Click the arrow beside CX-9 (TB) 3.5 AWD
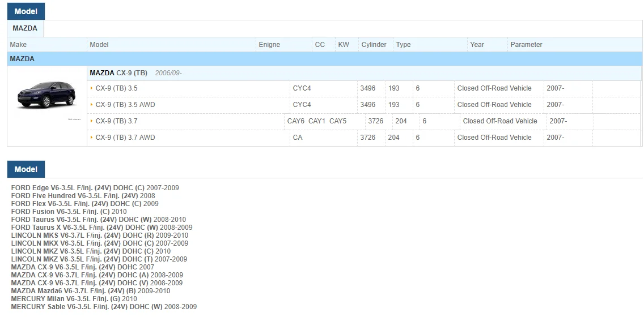The image size is (644, 317). click(91, 105)
